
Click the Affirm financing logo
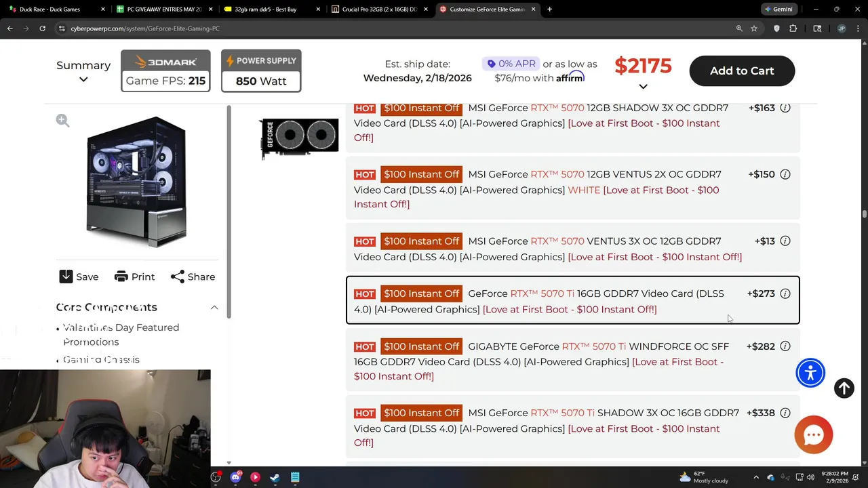(570, 78)
